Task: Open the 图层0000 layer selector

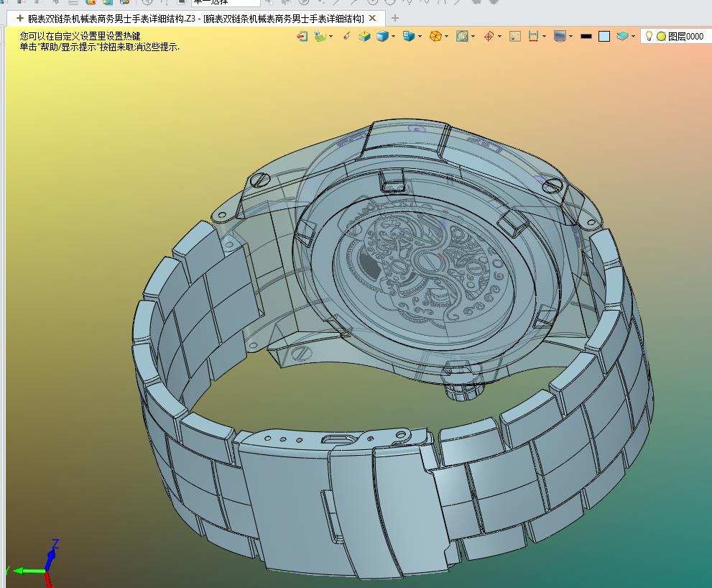Action: tap(675, 37)
